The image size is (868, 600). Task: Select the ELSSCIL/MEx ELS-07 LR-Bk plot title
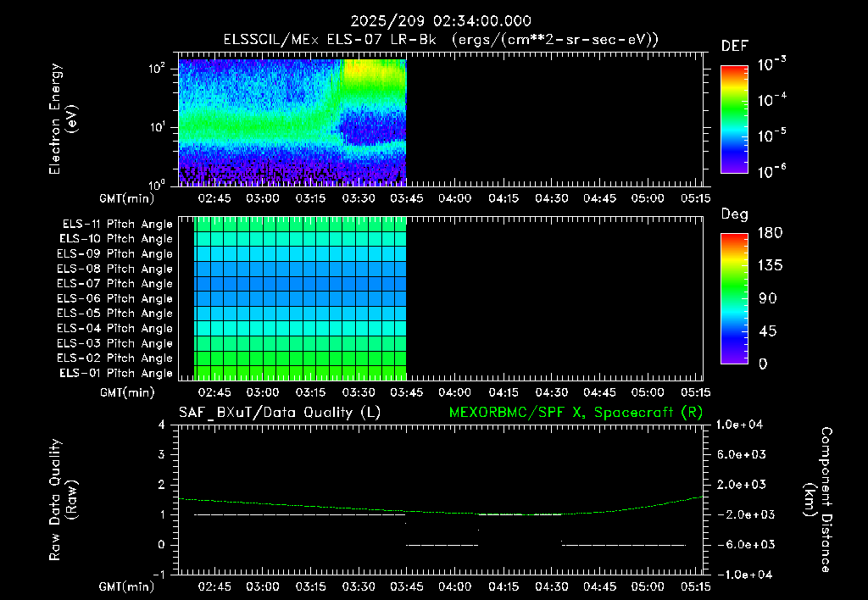(x=441, y=40)
